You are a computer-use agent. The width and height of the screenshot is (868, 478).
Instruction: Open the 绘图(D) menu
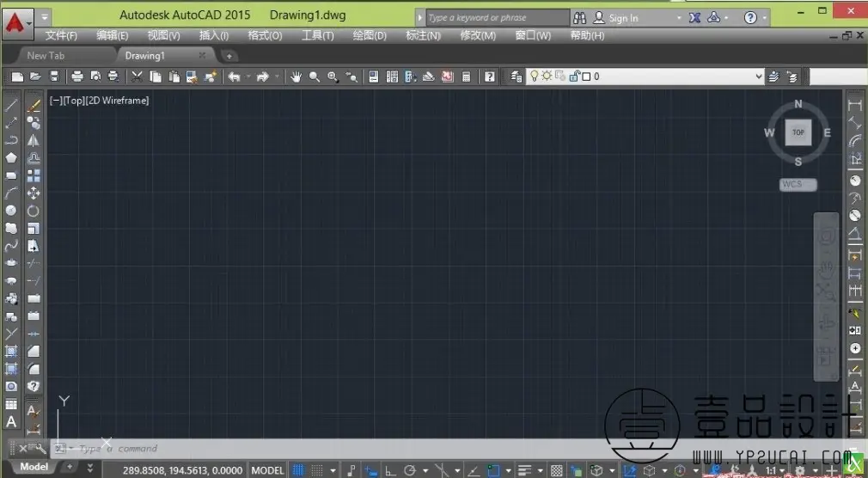click(x=370, y=35)
